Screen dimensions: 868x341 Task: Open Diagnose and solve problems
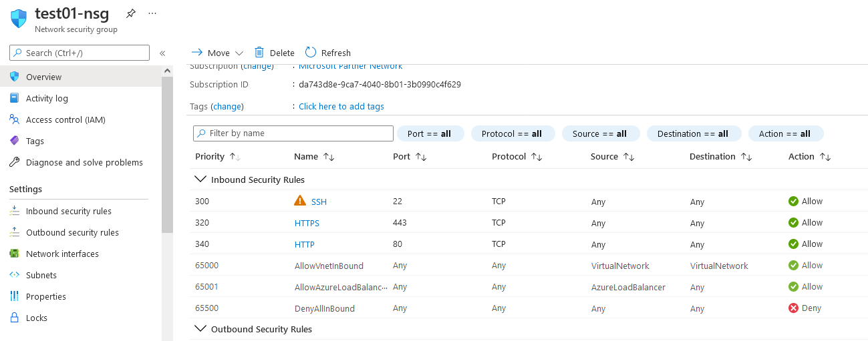point(84,163)
